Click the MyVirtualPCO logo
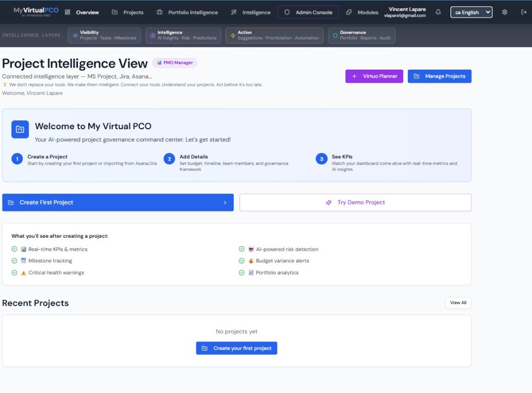Viewport: 532px width, 393px height. [36, 11]
